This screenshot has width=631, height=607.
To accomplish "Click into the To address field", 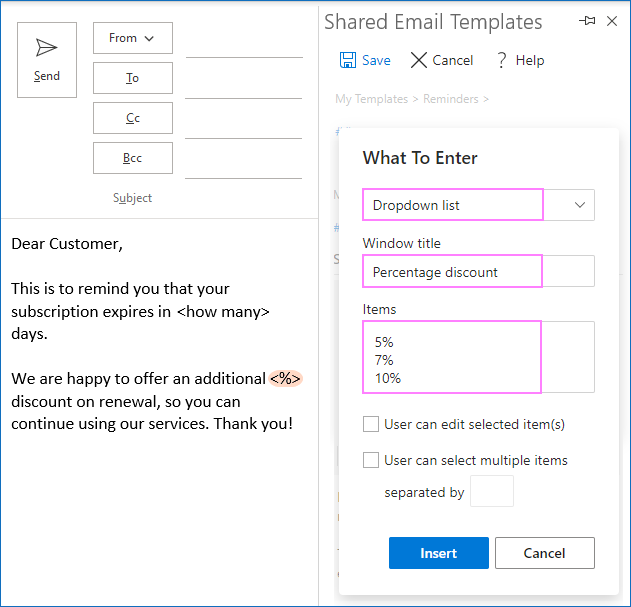I will (x=243, y=88).
